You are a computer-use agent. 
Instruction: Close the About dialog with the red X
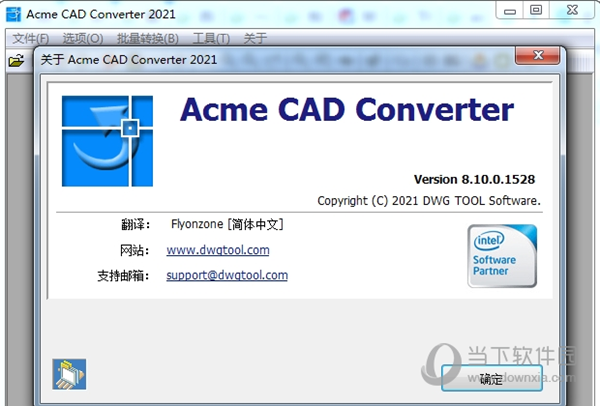(x=538, y=55)
